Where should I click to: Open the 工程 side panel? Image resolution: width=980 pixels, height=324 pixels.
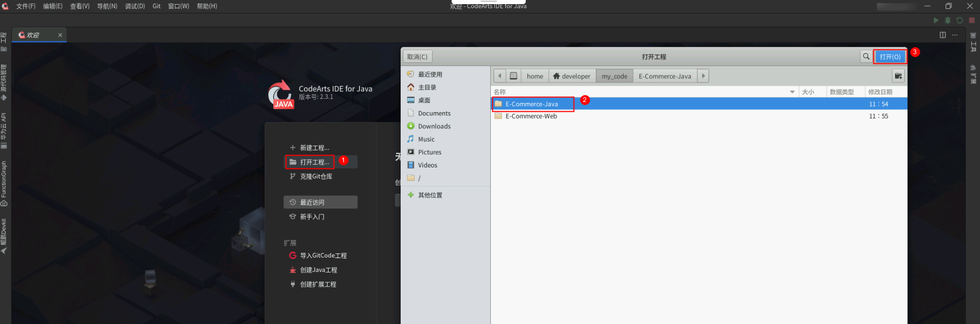[x=4, y=42]
